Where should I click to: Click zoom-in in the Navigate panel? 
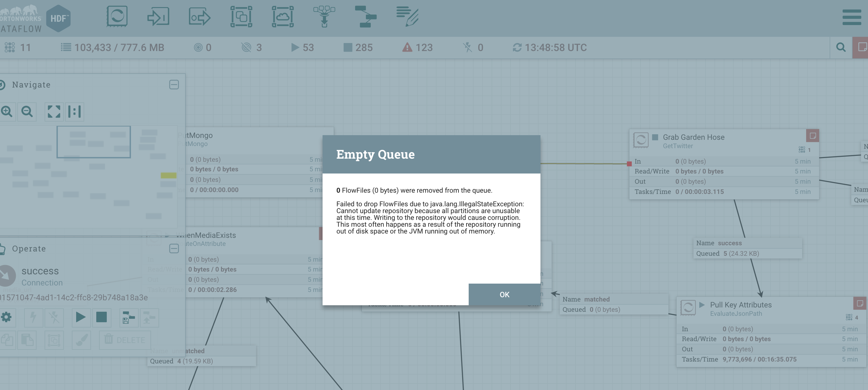(7, 111)
